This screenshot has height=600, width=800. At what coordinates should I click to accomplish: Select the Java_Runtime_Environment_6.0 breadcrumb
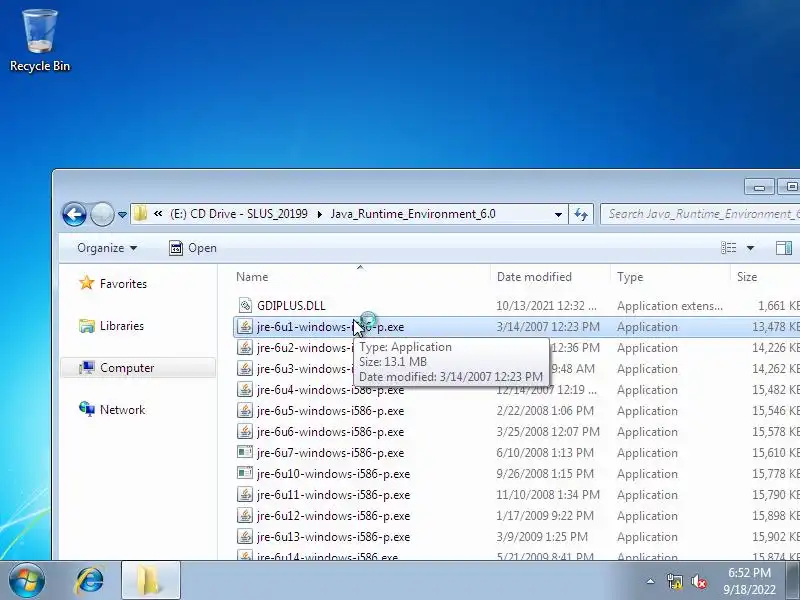[413, 214]
